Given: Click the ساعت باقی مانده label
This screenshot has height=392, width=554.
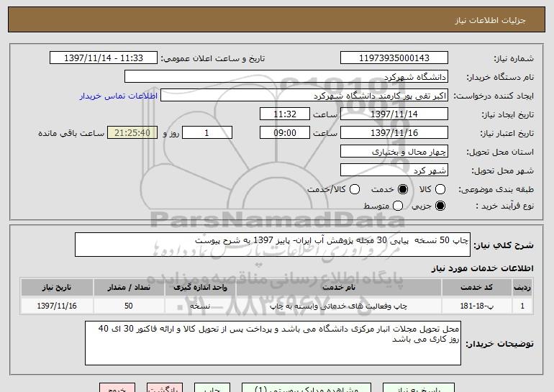Looking at the screenshot, I should point(71,133).
